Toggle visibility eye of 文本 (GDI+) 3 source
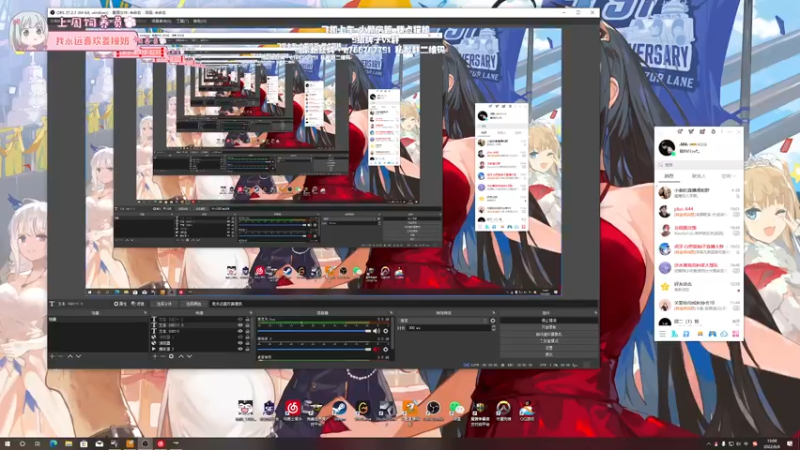The image size is (800, 450). click(x=240, y=325)
